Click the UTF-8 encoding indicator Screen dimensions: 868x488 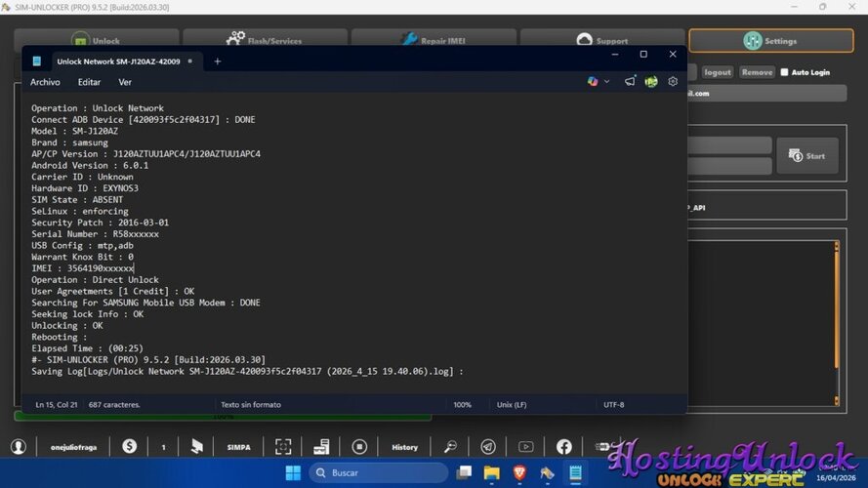coord(613,405)
